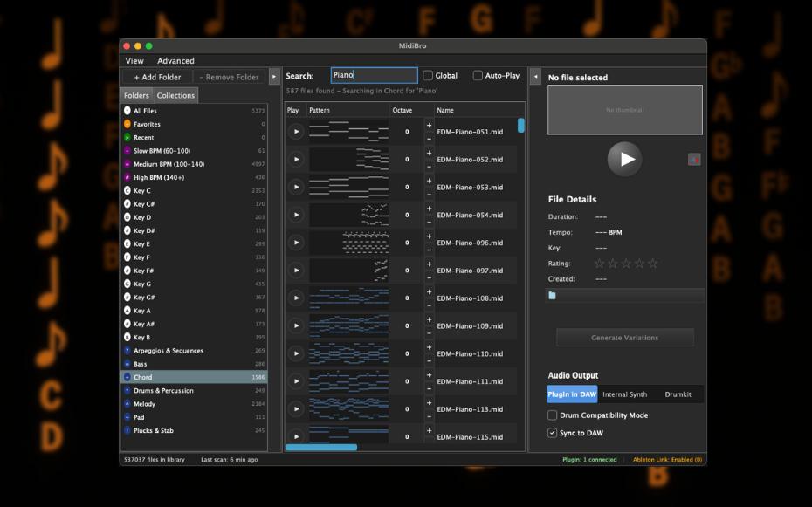Open the Advanced menu
This screenshot has width=812, height=507.
[x=175, y=61]
